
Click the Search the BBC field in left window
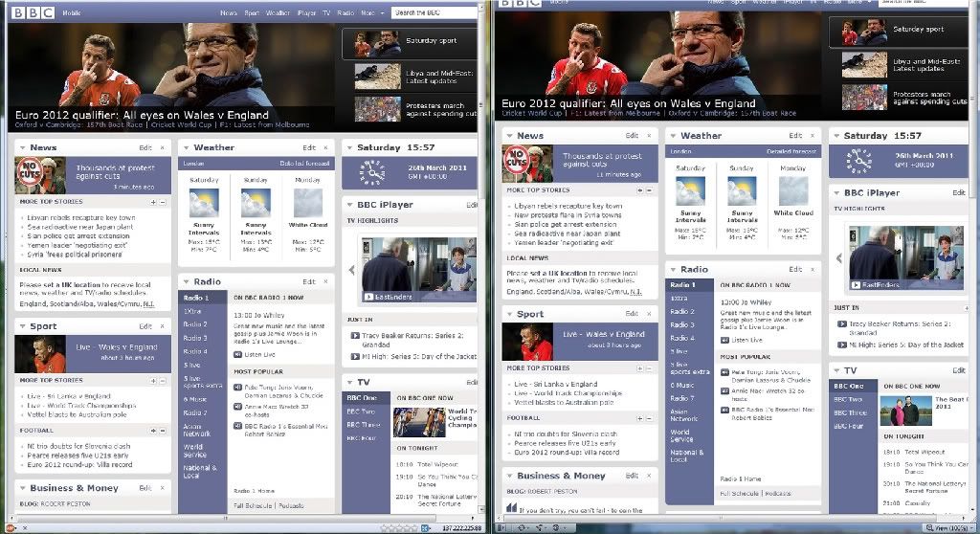434,12
